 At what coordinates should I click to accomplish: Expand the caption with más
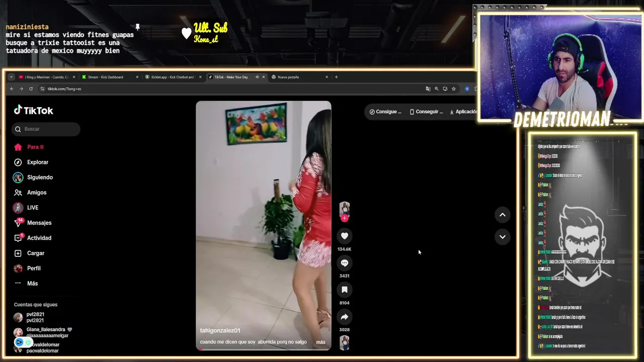tap(320, 342)
